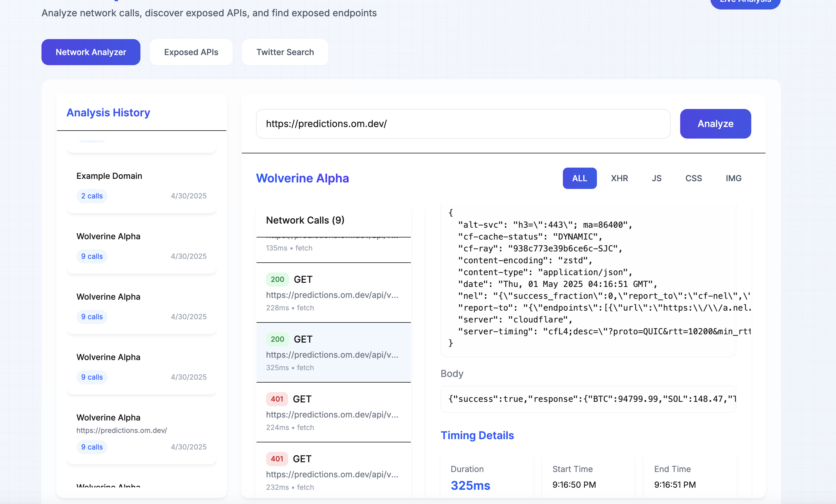This screenshot has width=836, height=504.
Task: Select the 232ms 401 GET call
Action: coord(333,471)
